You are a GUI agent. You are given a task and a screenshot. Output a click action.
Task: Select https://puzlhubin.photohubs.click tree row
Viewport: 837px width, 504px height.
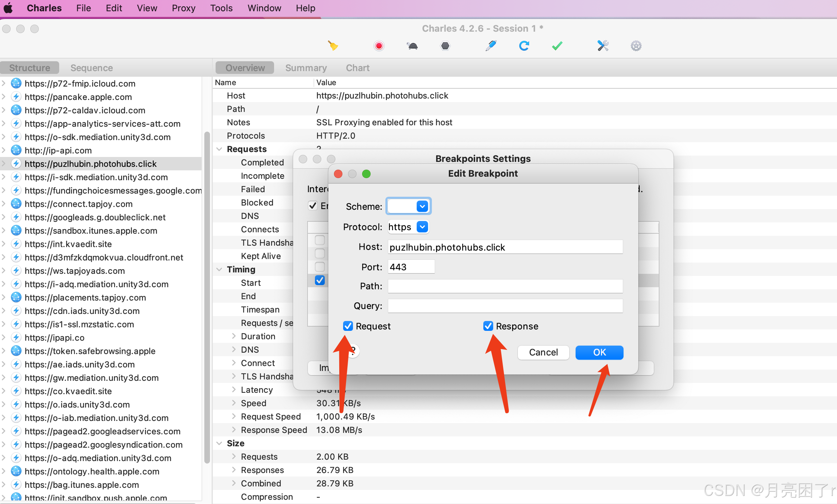[101, 164]
